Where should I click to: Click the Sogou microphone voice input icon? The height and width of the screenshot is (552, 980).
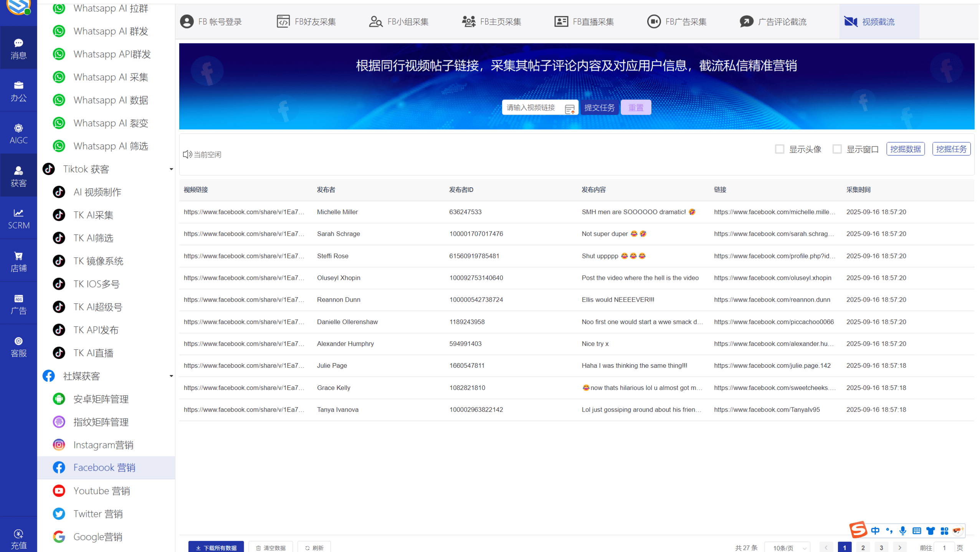click(x=902, y=531)
